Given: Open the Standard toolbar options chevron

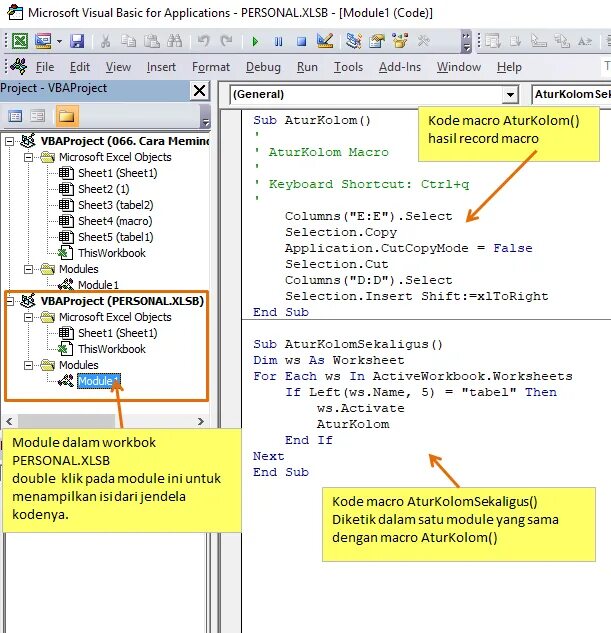Looking at the screenshot, I should [x=466, y=42].
